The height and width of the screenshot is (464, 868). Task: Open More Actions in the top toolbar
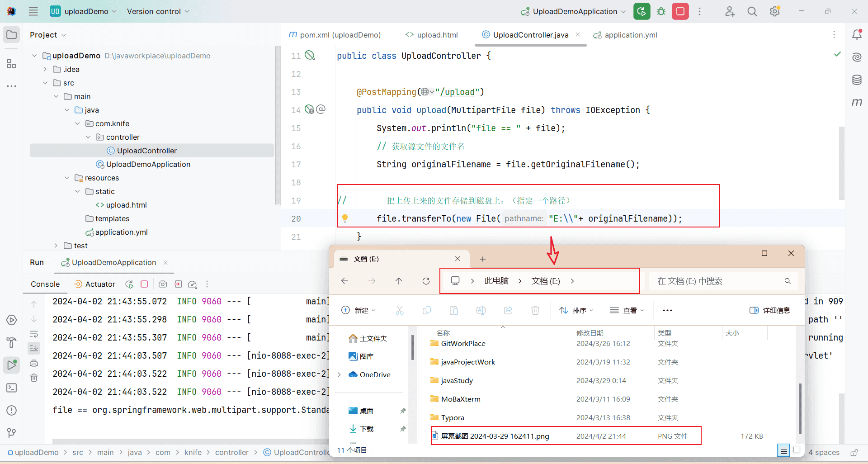[x=699, y=11]
